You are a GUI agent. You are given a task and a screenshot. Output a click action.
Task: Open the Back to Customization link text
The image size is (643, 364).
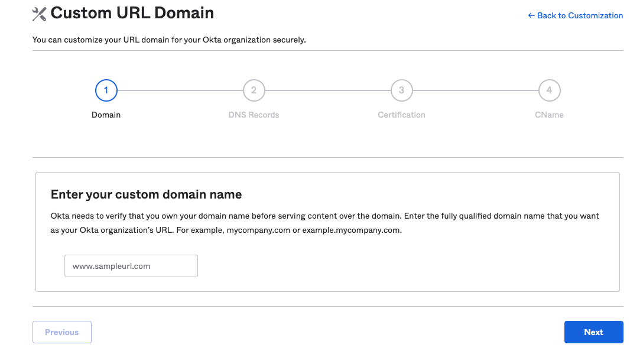[580, 15]
